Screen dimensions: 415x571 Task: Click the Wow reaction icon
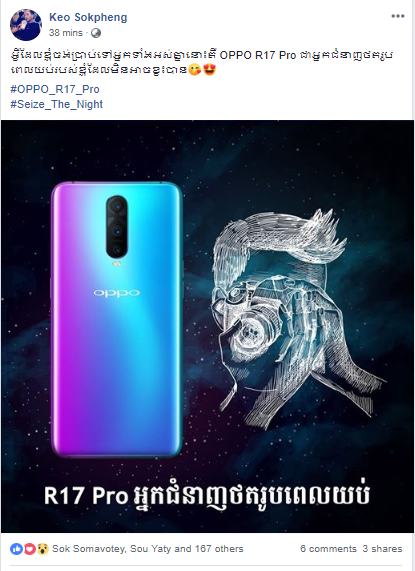tap(43, 549)
